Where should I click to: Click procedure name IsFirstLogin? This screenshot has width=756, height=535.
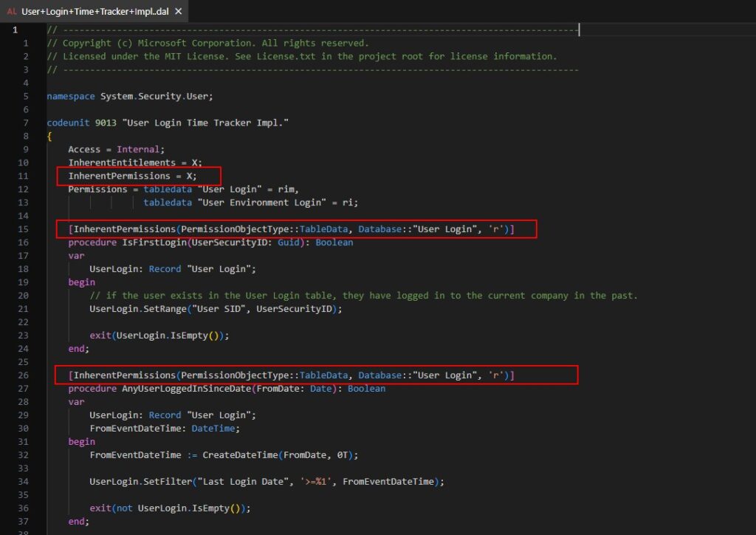[x=154, y=242]
